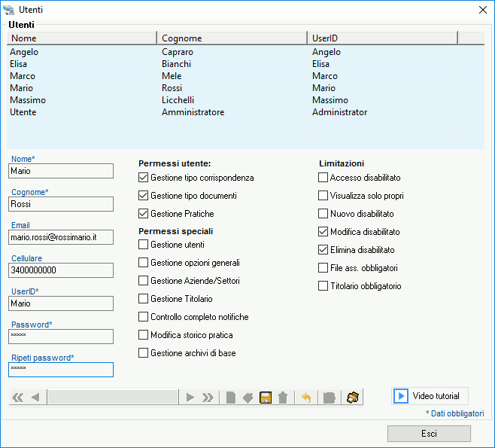The image size is (495, 448).
Task: Click the Utenti window title icon
Action: click(9, 10)
